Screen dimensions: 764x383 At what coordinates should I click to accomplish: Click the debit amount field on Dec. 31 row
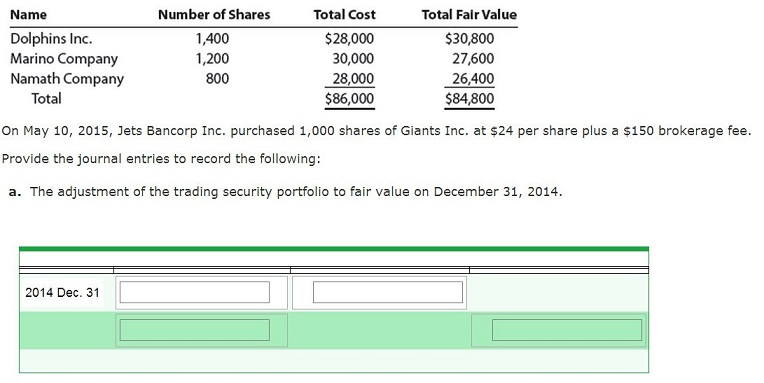[x=388, y=292]
